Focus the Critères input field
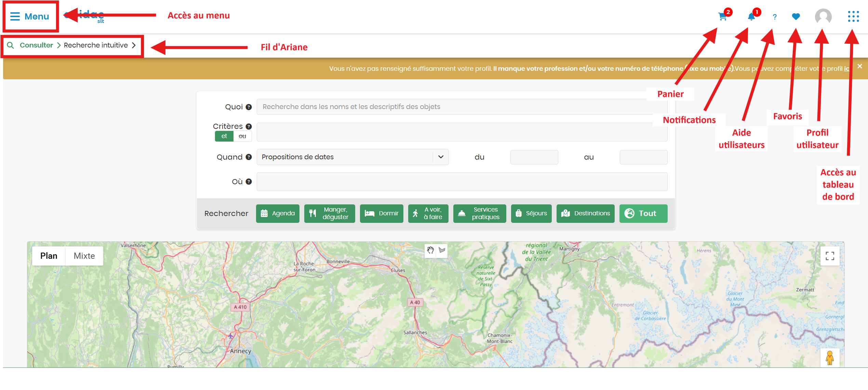 [x=462, y=132]
